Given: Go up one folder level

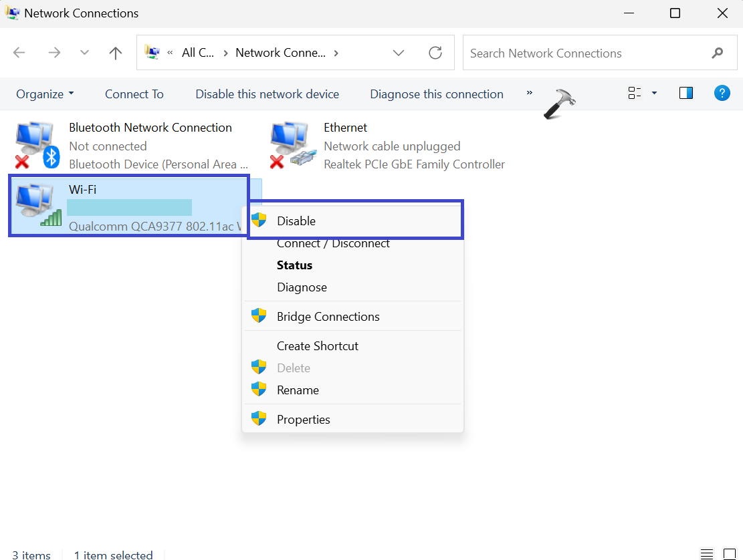Looking at the screenshot, I should pos(116,53).
